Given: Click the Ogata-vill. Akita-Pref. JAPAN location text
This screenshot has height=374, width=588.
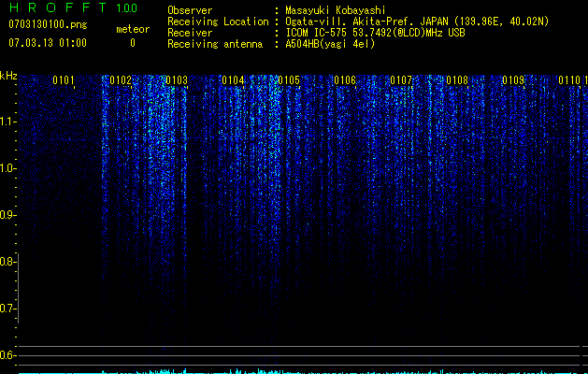Looking at the screenshot, I should click(x=417, y=22).
